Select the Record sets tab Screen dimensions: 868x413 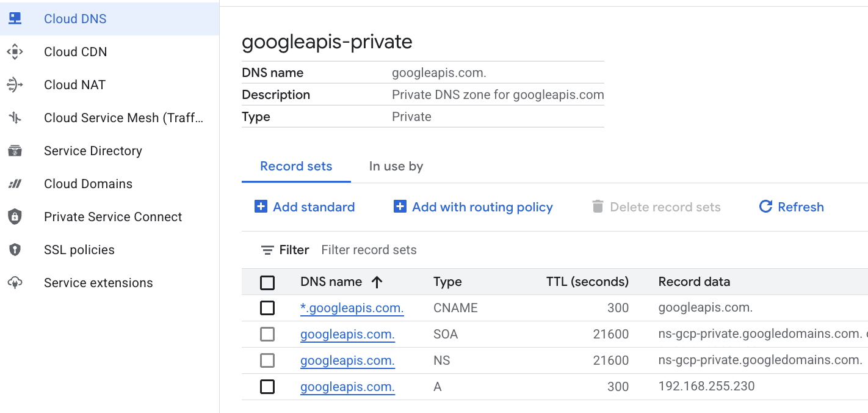(x=296, y=166)
